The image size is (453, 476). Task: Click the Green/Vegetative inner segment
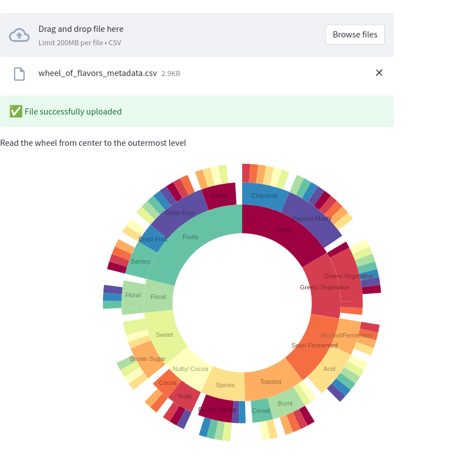324,287
